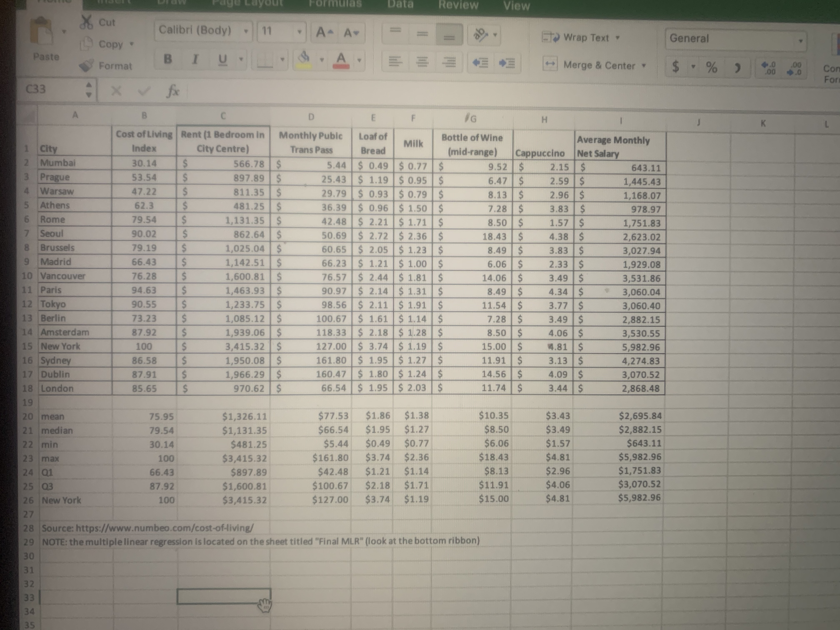Click the increase indent icon
Screen dimensions: 840x630
tap(507, 63)
